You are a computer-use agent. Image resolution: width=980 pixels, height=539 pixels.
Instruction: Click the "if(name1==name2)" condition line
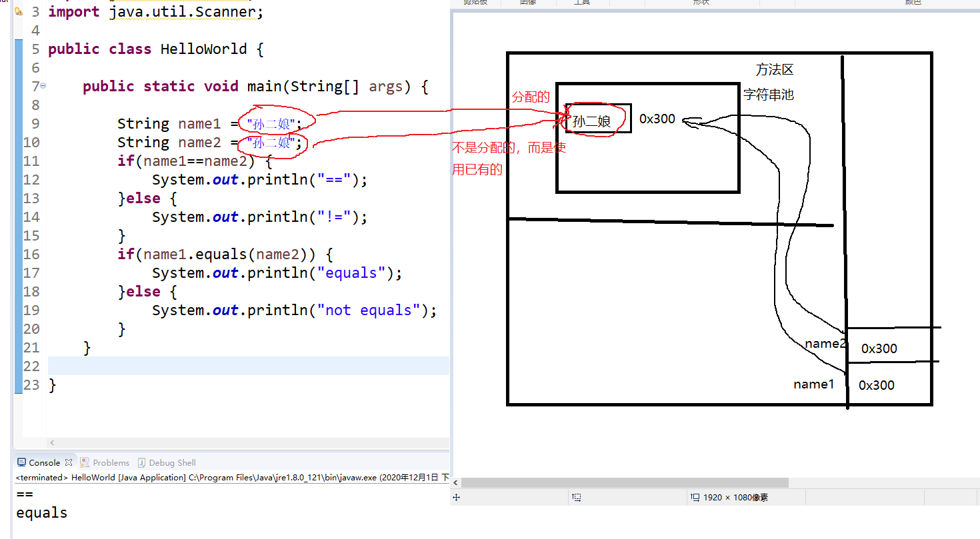[195, 161]
